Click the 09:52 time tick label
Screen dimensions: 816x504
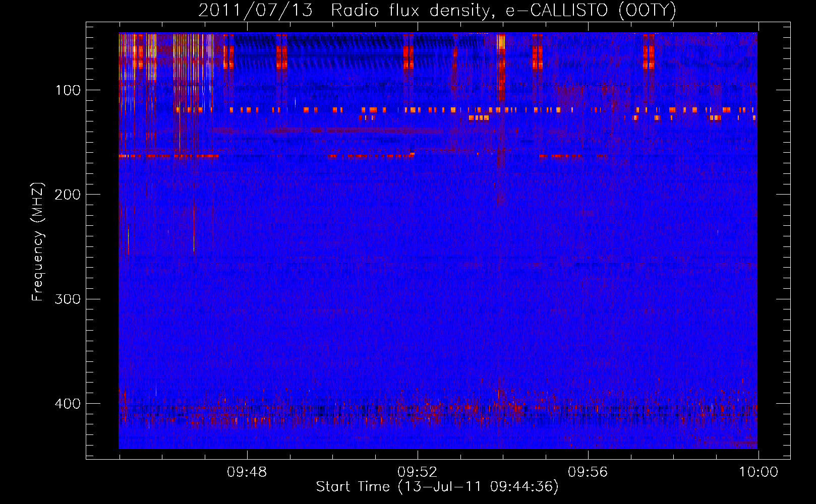[x=418, y=472]
